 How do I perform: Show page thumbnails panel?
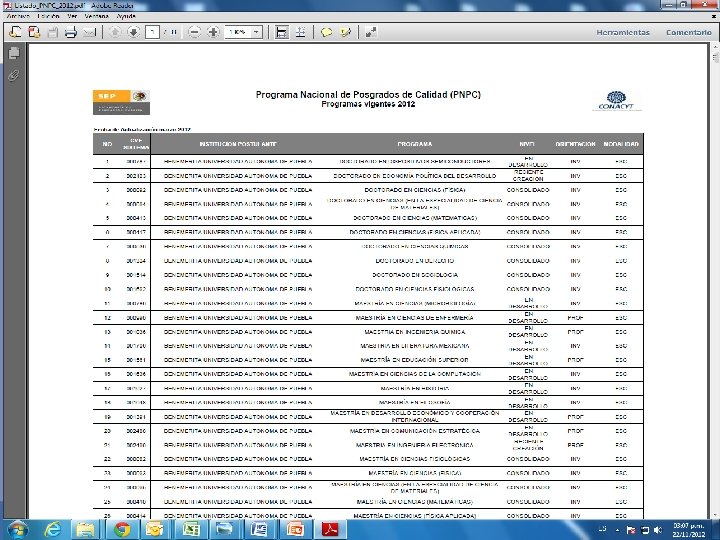(x=14, y=53)
